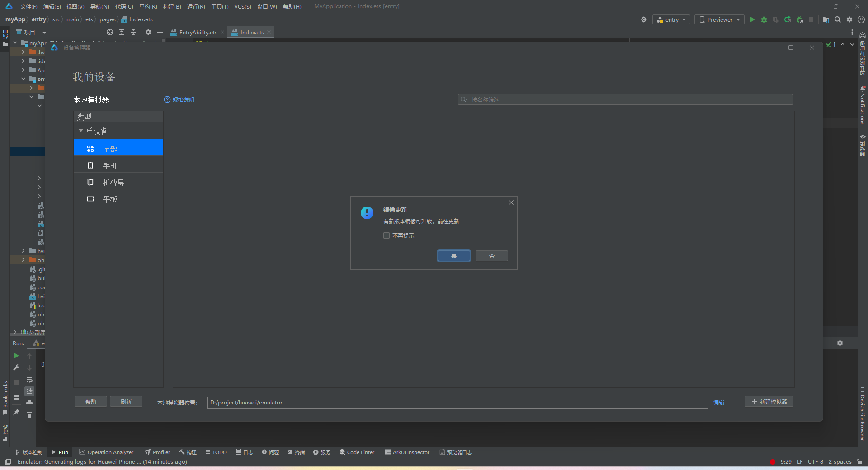Collapse all icon in project panel
Screen dimensions: 868x470
(x=133, y=32)
